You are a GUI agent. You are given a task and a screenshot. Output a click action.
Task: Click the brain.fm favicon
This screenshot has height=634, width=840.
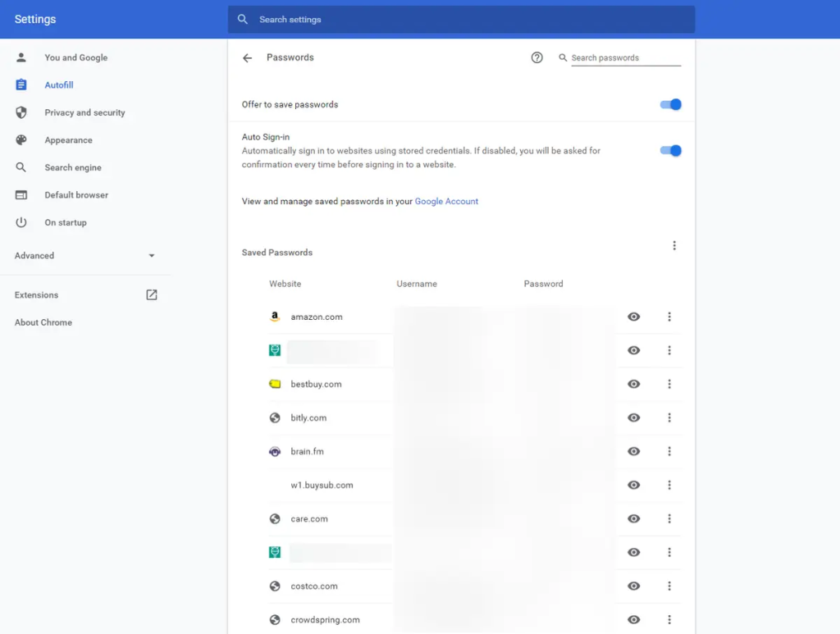click(x=275, y=451)
